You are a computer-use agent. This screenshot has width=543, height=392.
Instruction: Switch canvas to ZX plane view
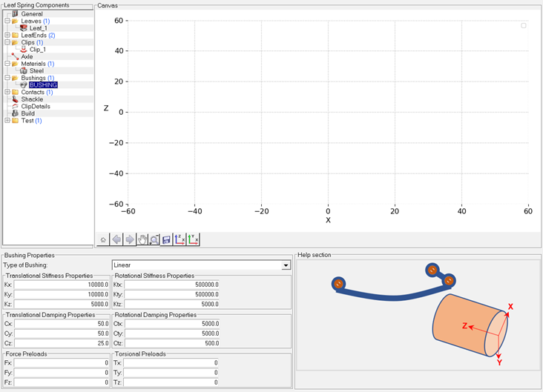point(180,240)
